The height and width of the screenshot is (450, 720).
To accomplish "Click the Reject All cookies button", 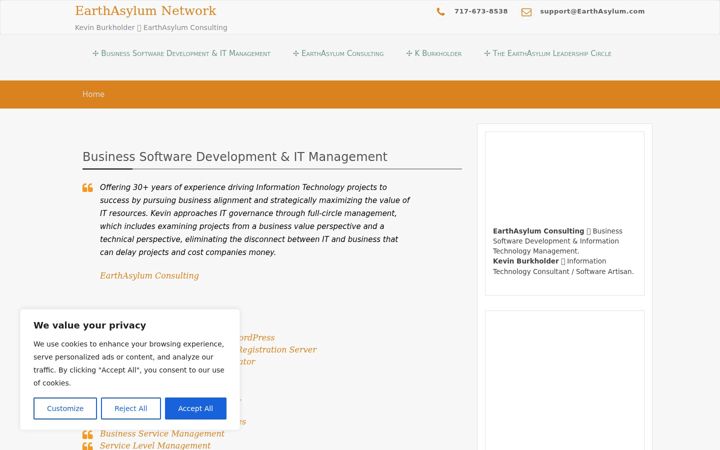I will (131, 408).
